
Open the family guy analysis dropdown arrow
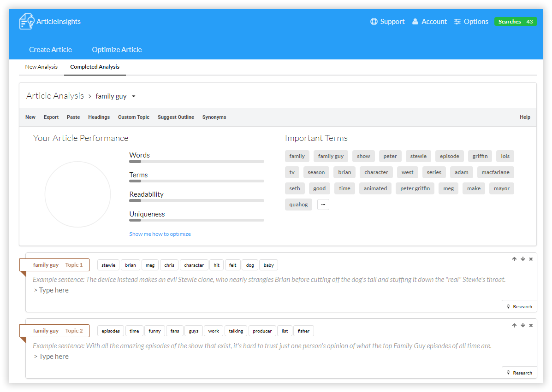tap(133, 96)
